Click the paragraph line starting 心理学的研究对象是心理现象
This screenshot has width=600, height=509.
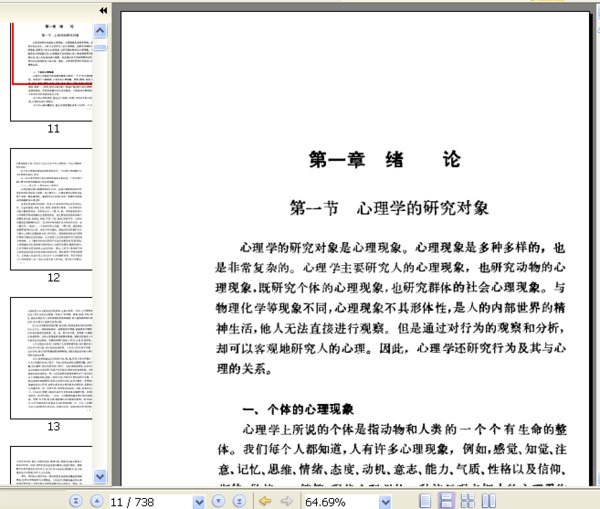tap(403, 248)
